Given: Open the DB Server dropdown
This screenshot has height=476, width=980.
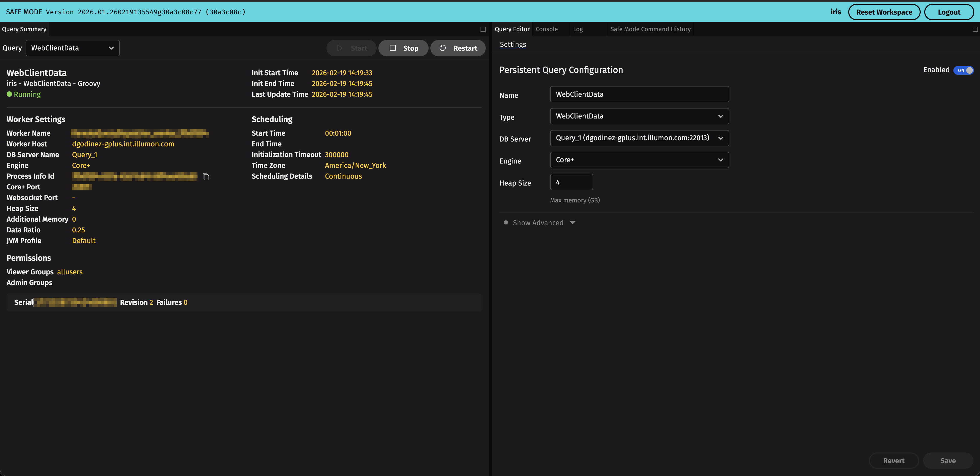Looking at the screenshot, I should 639,138.
